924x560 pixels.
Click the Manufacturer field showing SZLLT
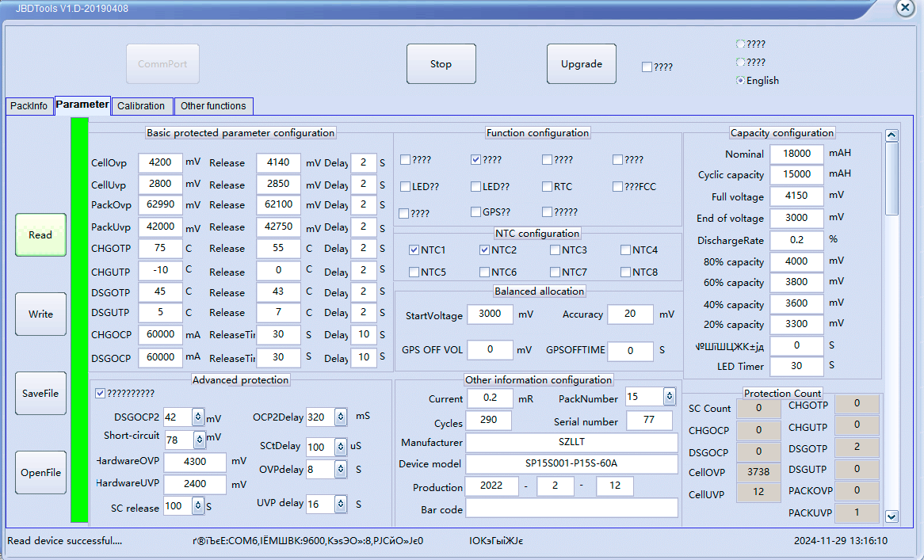(x=571, y=442)
